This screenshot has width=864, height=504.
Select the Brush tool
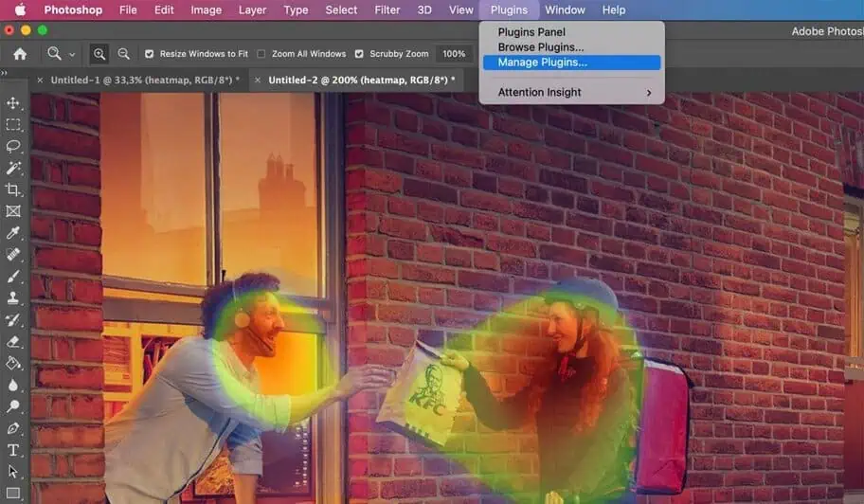(x=13, y=277)
